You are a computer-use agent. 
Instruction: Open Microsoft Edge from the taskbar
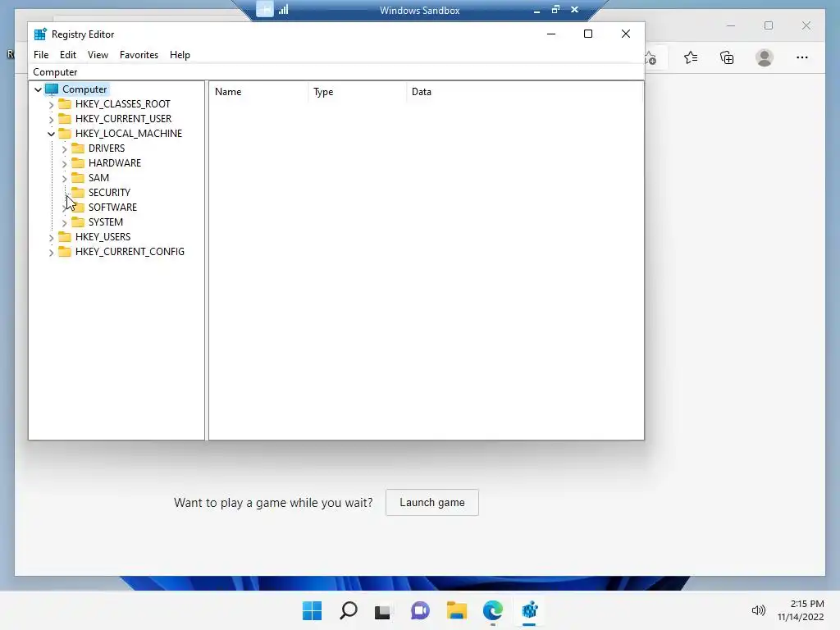pos(493,610)
